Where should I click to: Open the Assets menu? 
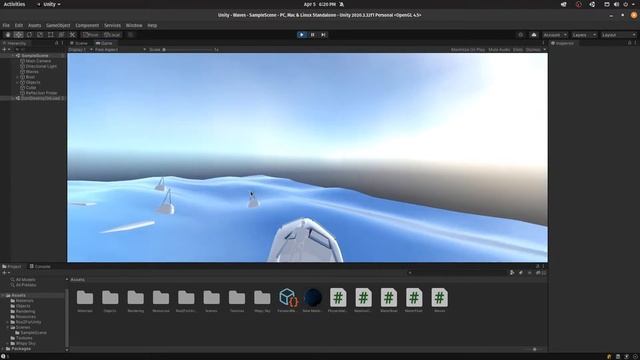click(x=34, y=25)
